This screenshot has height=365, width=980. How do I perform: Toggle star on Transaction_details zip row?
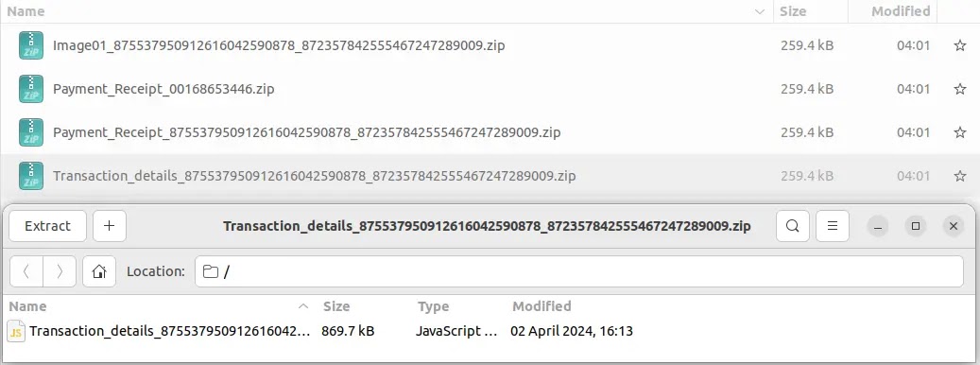point(960,176)
